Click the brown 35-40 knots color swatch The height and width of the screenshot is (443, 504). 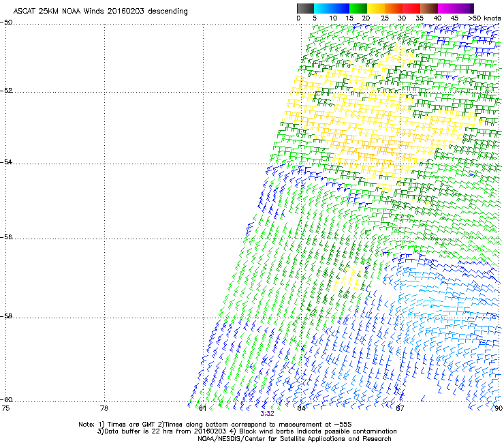tap(429, 8)
